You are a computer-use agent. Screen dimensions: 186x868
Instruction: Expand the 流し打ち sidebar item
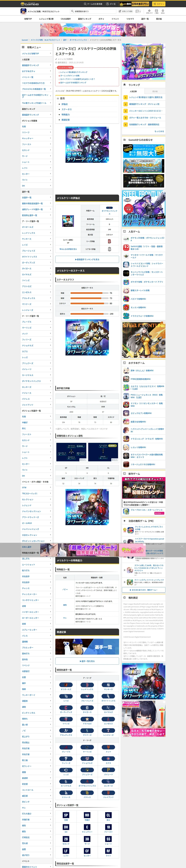(x=37, y=559)
